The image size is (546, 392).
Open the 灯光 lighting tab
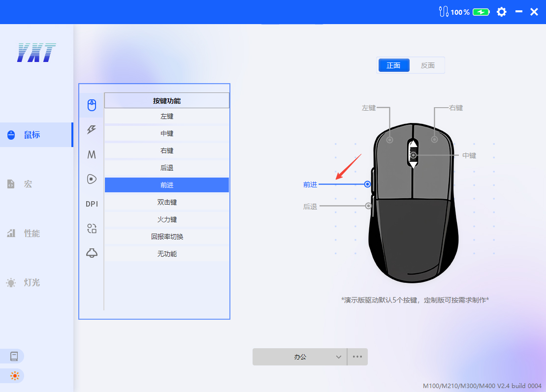[32, 282]
